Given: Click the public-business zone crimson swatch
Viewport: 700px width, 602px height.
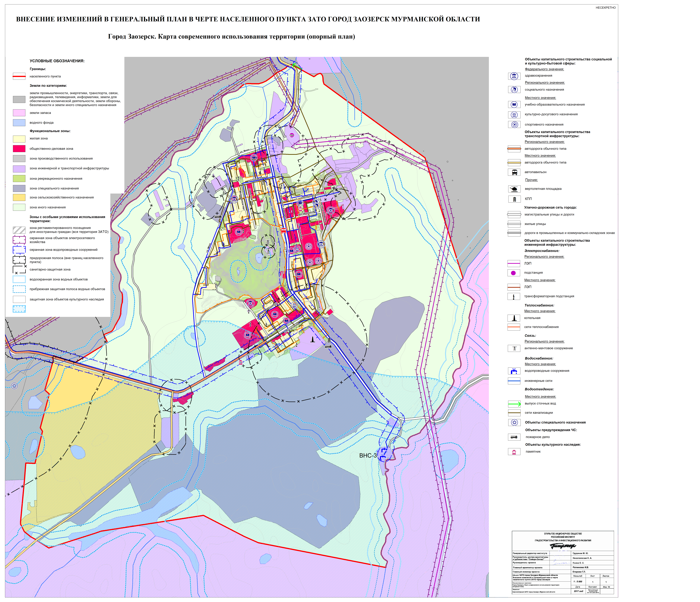Looking at the screenshot, I should 19,149.
